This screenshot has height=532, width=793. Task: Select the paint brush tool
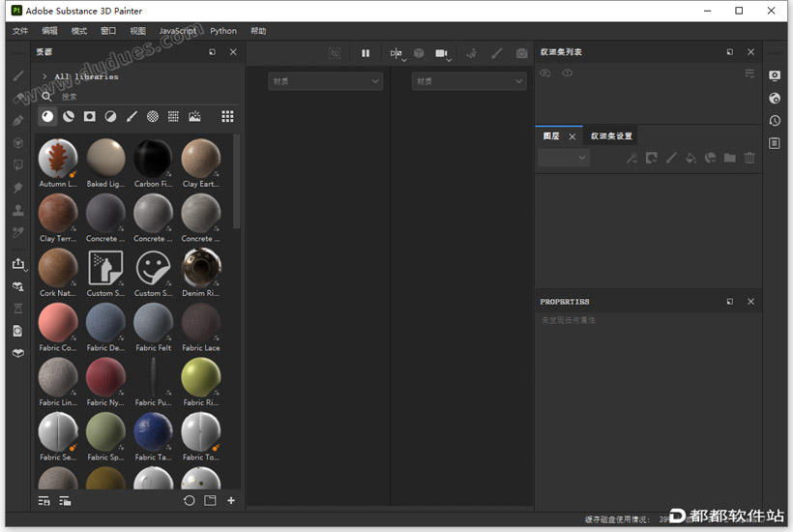pyautogui.click(x=18, y=75)
